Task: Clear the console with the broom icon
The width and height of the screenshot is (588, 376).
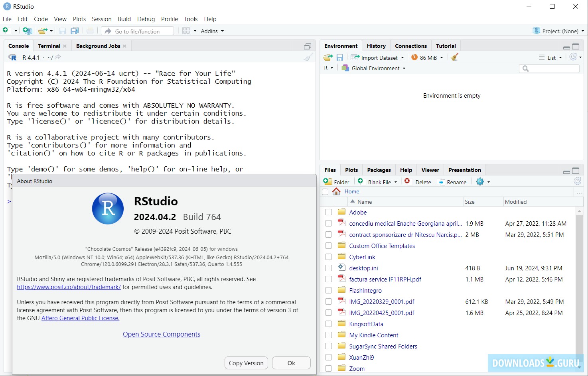Action: pos(308,57)
